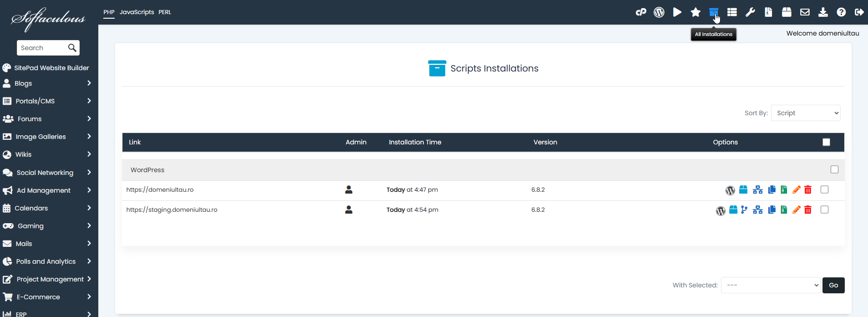This screenshot has height=317, width=868.
Task: Log out using the exit arrow icon
Action: [859, 12]
